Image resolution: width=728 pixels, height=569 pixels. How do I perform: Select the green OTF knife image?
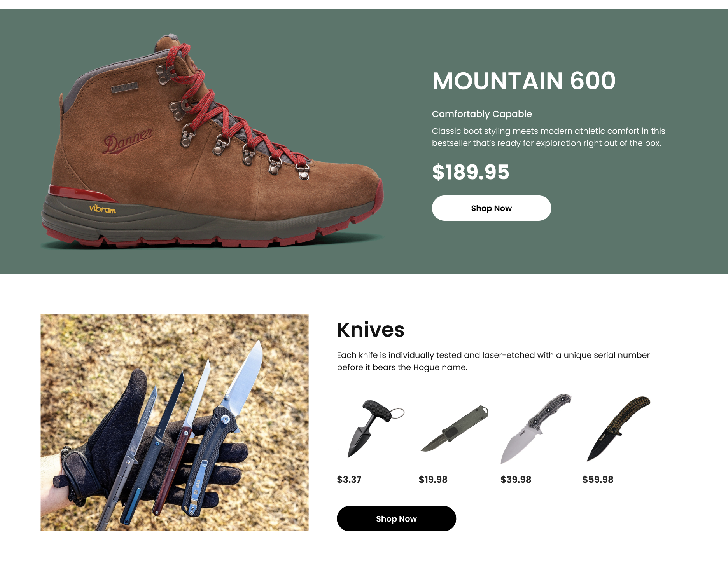click(454, 429)
